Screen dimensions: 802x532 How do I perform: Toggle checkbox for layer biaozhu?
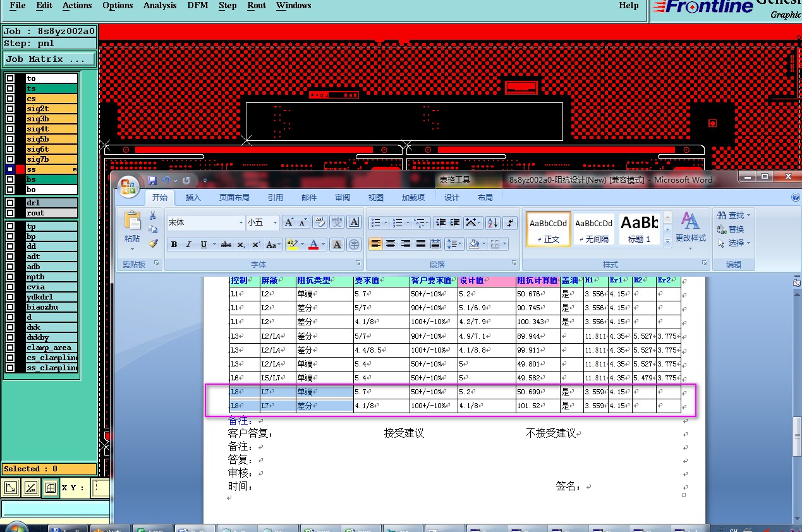coord(10,307)
